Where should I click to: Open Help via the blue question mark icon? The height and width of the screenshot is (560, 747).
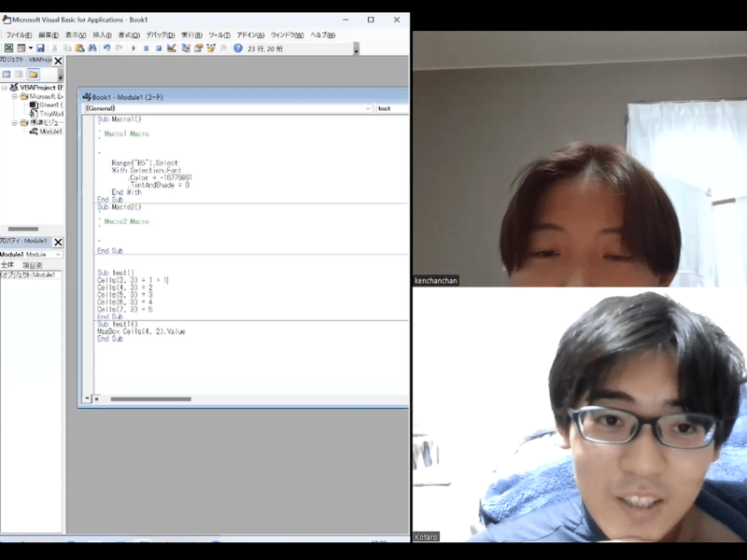click(x=238, y=48)
